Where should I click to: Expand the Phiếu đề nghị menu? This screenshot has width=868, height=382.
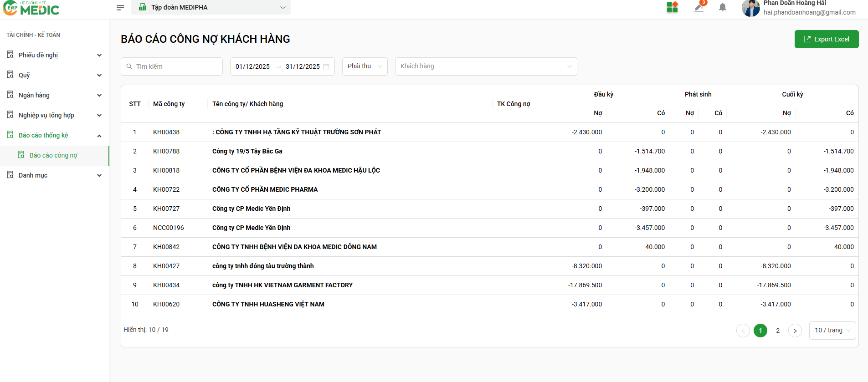point(54,55)
